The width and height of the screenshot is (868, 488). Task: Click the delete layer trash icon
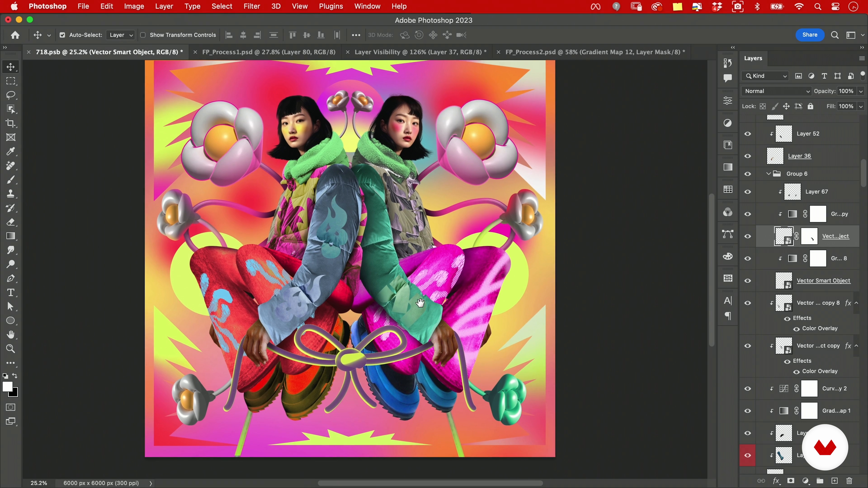point(849,481)
